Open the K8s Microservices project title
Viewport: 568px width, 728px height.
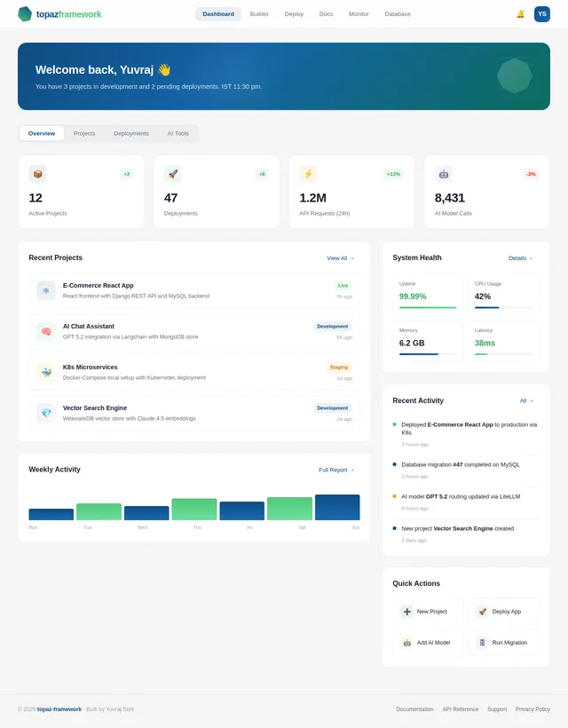[x=90, y=368]
